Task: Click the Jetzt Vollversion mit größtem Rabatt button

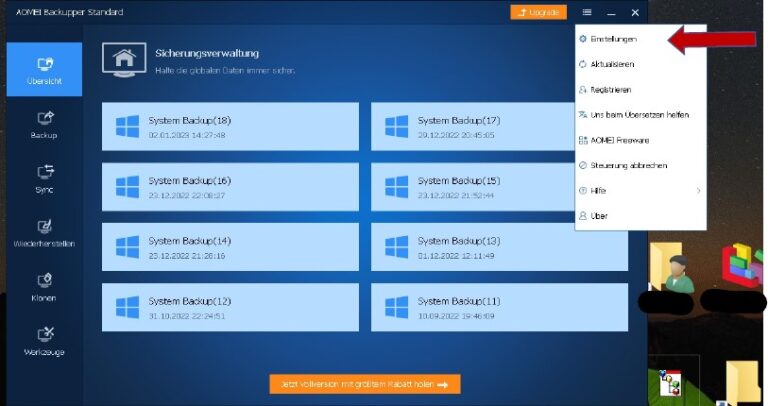Action: (365, 384)
